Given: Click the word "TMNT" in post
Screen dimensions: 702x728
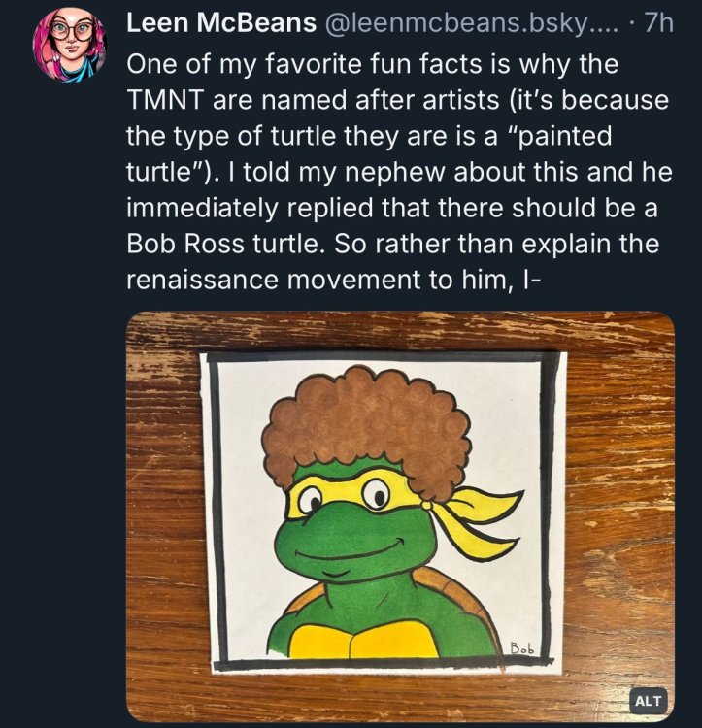Looking at the screenshot, I should click(163, 103).
